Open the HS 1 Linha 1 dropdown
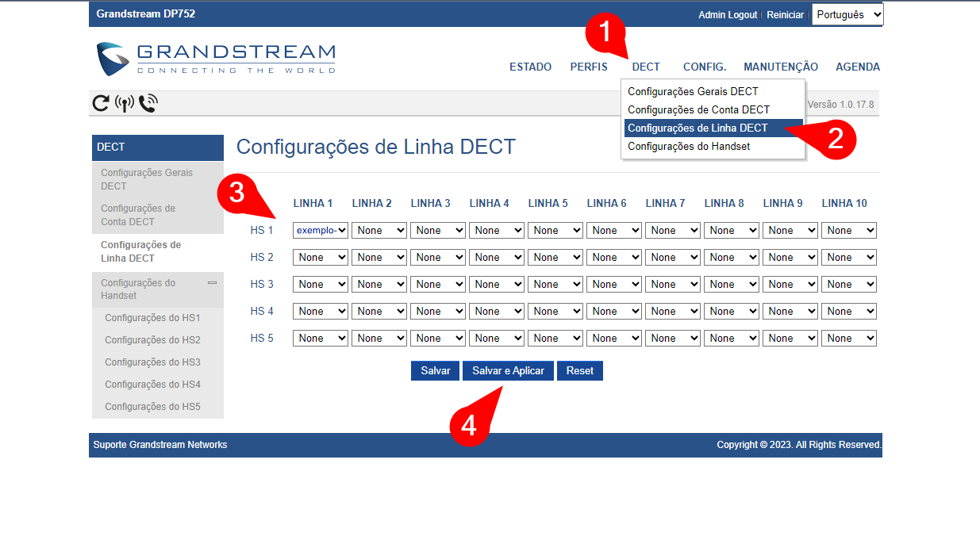 click(321, 231)
